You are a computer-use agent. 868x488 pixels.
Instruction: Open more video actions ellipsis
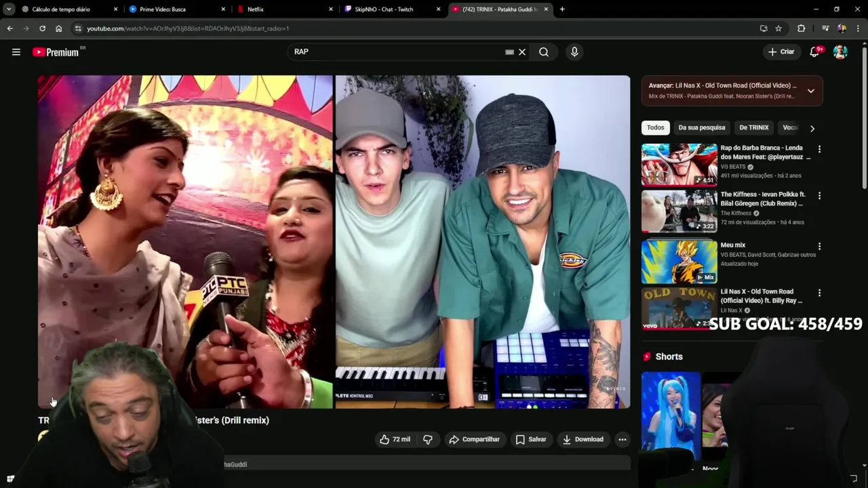click(x=623, y=439)
